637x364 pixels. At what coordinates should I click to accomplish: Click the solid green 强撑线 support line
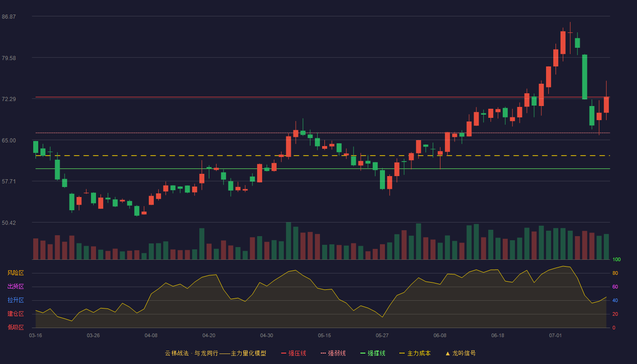click(x=323, y=168)
